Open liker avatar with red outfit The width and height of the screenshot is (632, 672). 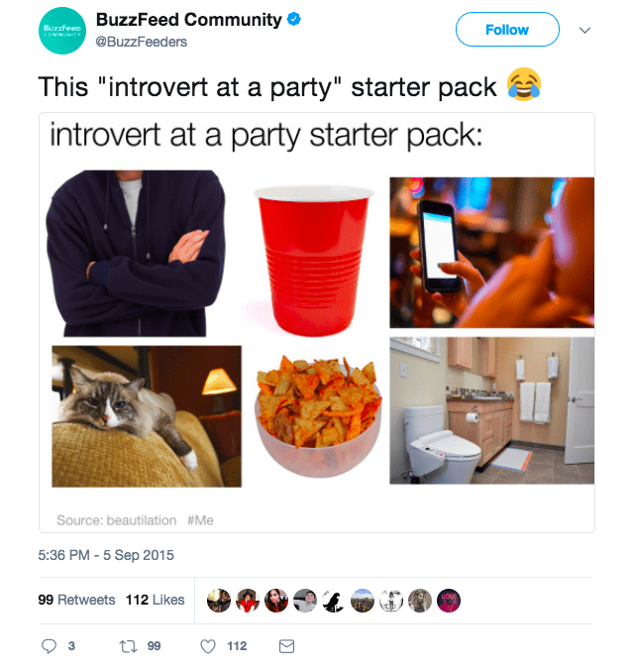click(x=248, y=600)
